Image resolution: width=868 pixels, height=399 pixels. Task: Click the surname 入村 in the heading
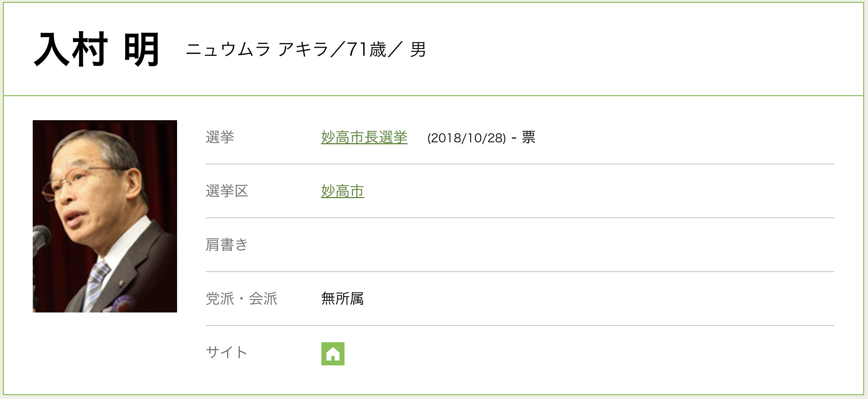71,50
